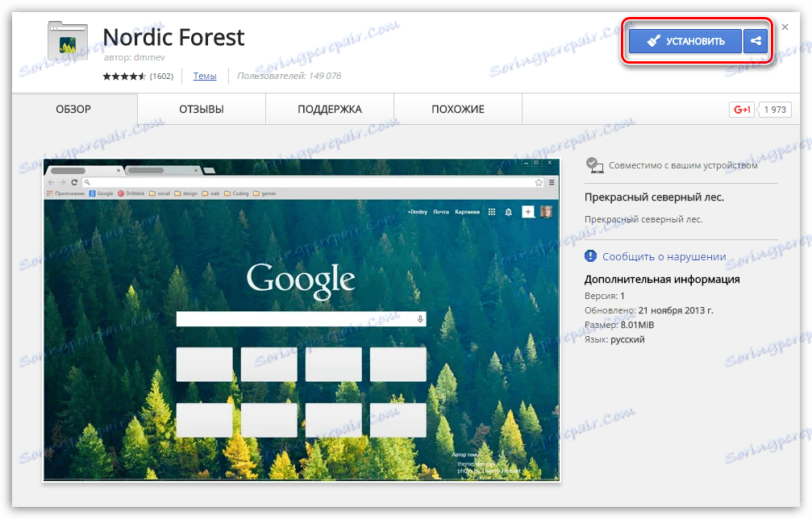Click the G+1 button
This screenshot has height=519, width=812.
tap(742, 109)
